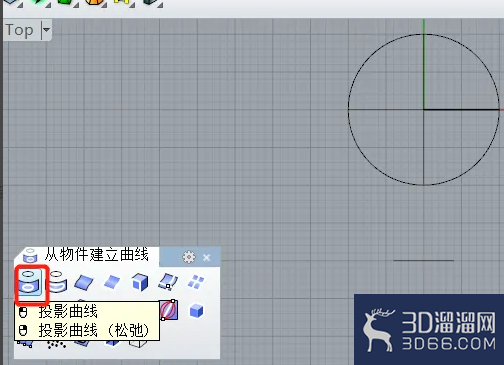Image resolution: width=504 pixels, height=365 pixels.
Task: Expand the green cube tool flyout triangle
Action: pyautogui.click(x=76, y=5)
